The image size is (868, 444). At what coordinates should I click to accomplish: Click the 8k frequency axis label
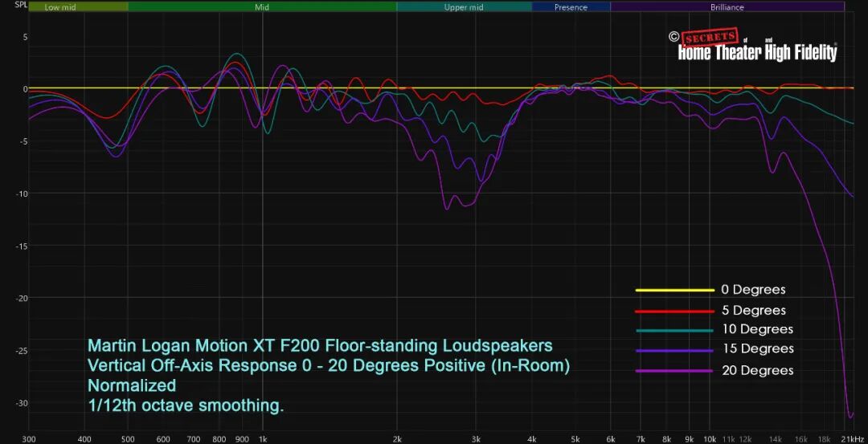666,438
